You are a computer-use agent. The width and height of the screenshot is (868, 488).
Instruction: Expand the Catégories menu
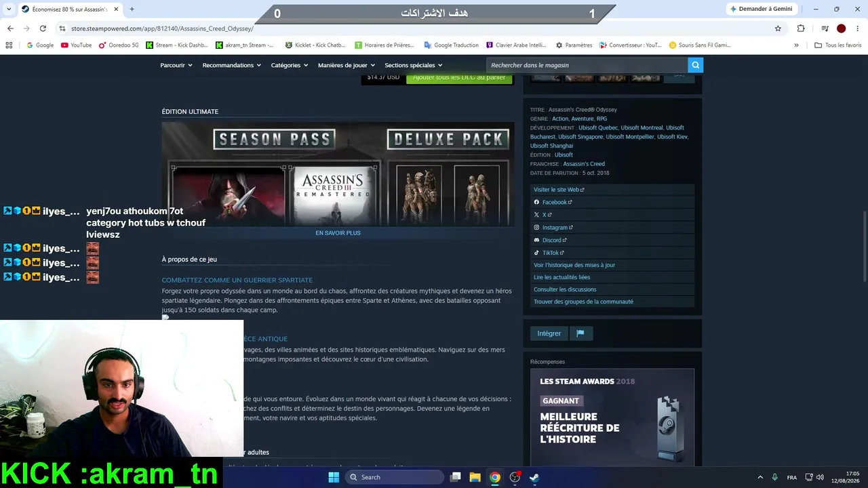point(290,65)
